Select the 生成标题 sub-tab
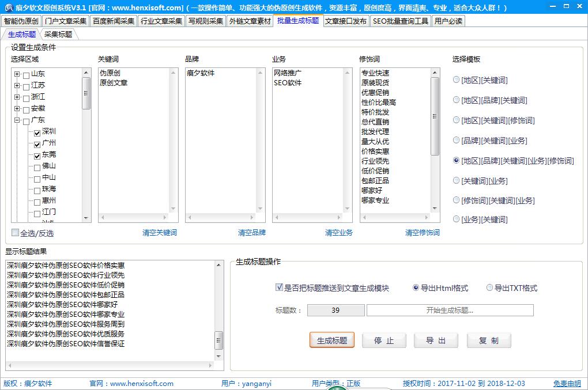 pos(22,35)
